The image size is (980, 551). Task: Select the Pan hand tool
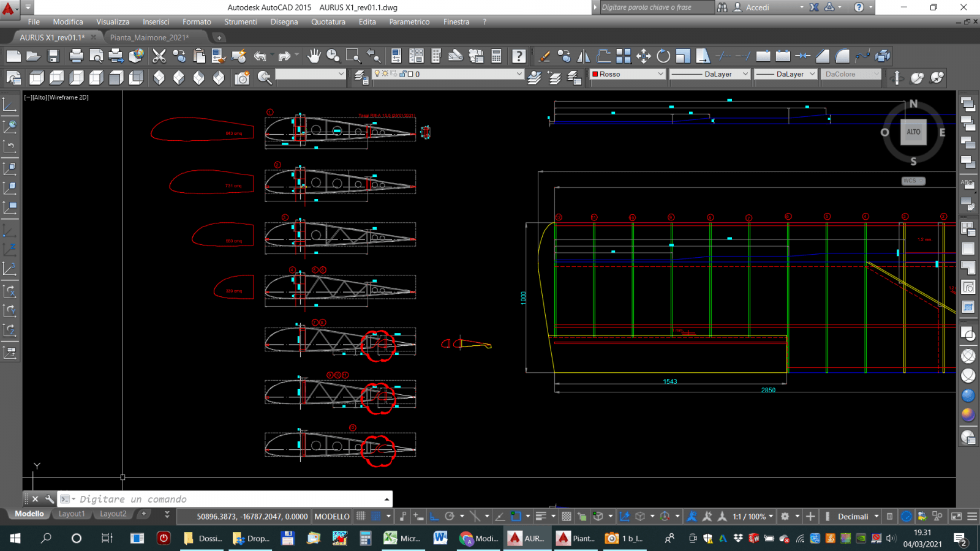[x=314, y=56]
